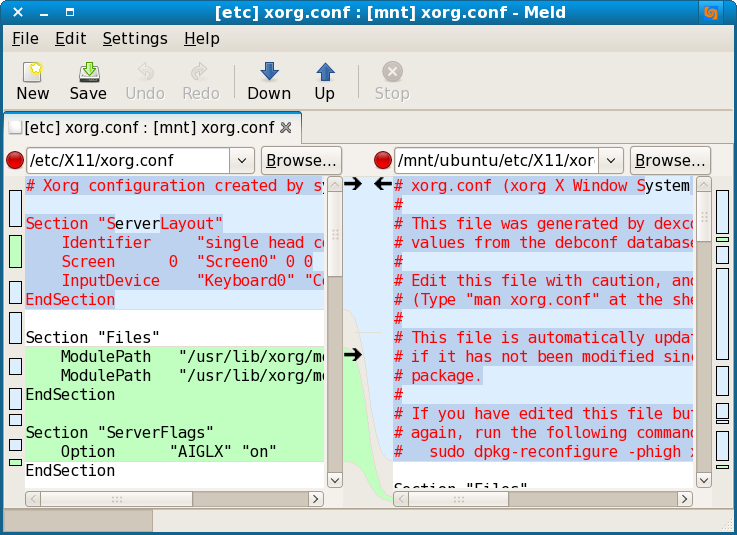Click '# if it has not been modified' line
The height and width of the screenshot is (535, 737).
click(x=543, y=356)
